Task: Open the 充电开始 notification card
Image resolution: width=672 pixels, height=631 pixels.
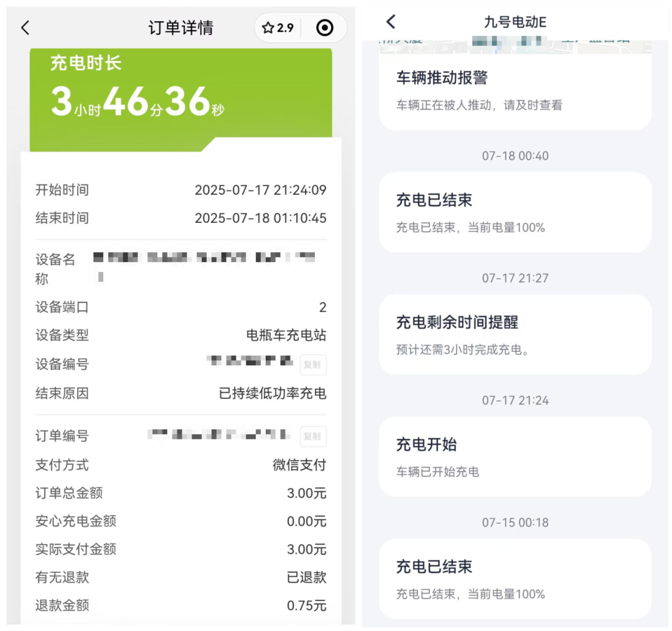Action: click(x=515, y=456)
